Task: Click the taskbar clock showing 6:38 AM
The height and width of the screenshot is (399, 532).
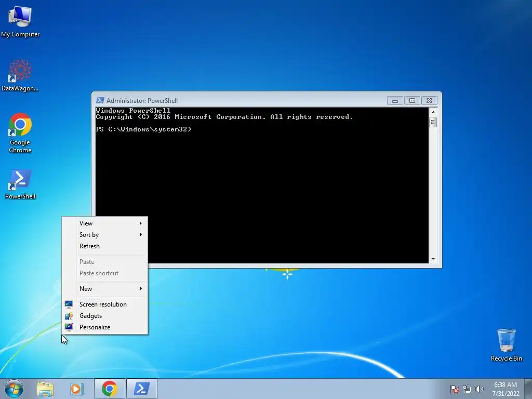Action: coord(506,389)
